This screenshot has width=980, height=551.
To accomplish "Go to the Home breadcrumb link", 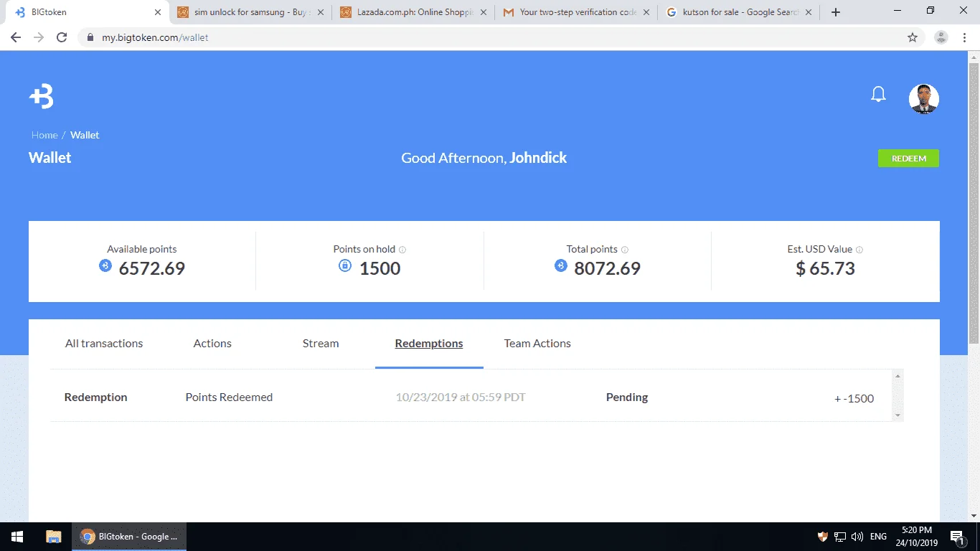I will coord(44,135).
